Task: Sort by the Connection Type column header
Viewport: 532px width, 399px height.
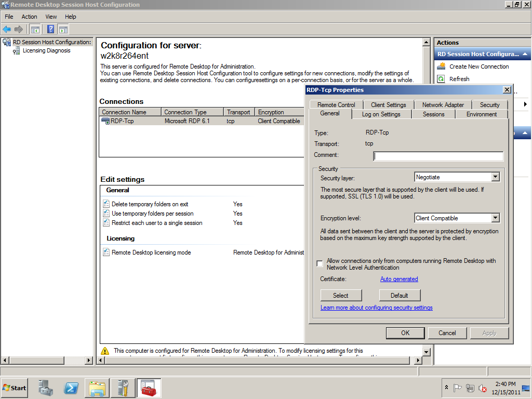Action: (192, 112)
